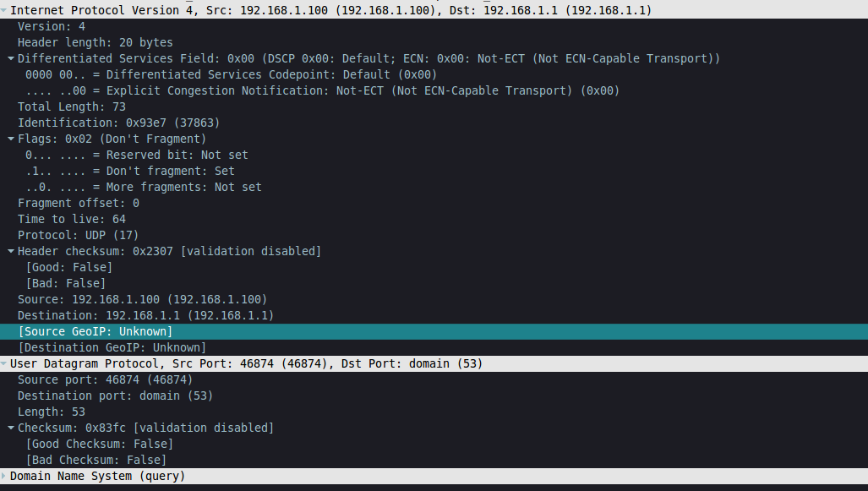Collapse the Internet Protocol Version 4 section
The height and width of the screenshot is (491, 868).
[3, 10]
